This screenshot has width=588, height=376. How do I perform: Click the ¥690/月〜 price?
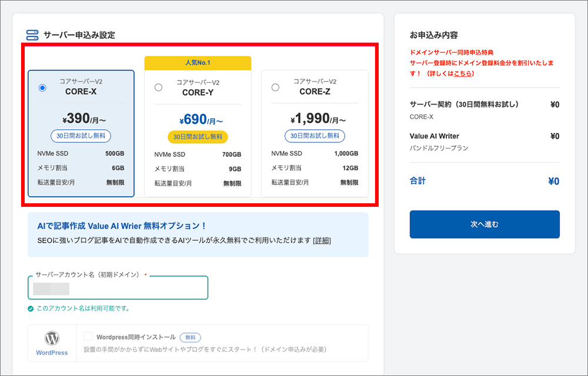tap(201, 119)
